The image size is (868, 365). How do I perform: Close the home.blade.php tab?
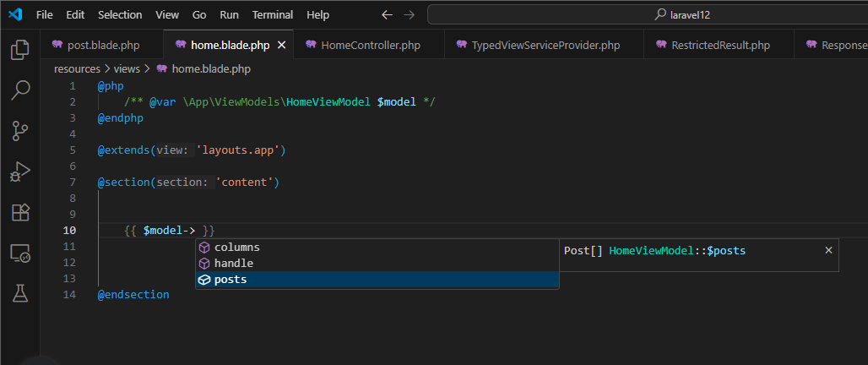[281, 46]
